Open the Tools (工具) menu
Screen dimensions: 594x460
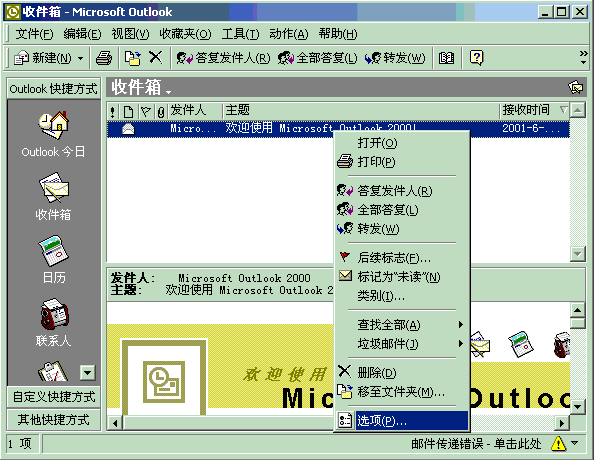coord(240,34)
